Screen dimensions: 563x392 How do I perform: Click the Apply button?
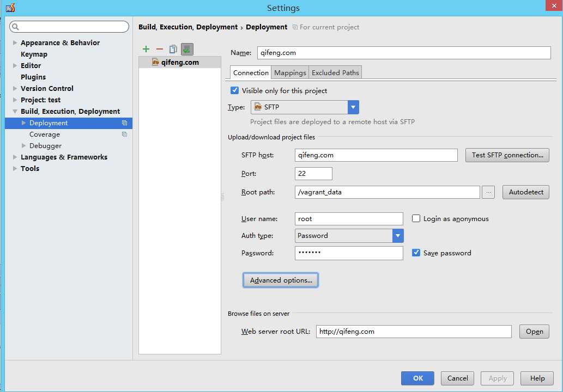pyautogui.click(x=497, y=378)
